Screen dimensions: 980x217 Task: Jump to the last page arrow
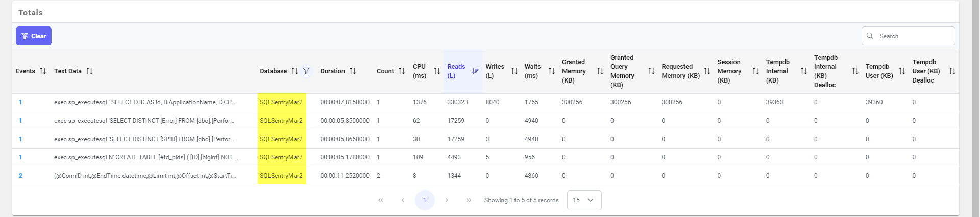point(469,200)
